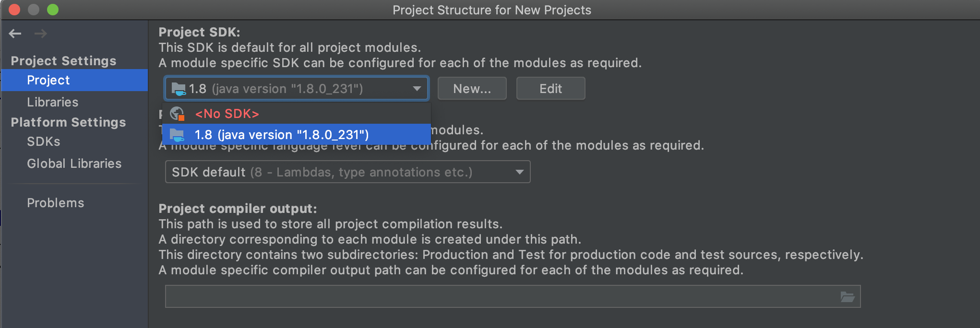Click the compiler output path field

coord(499,297)
